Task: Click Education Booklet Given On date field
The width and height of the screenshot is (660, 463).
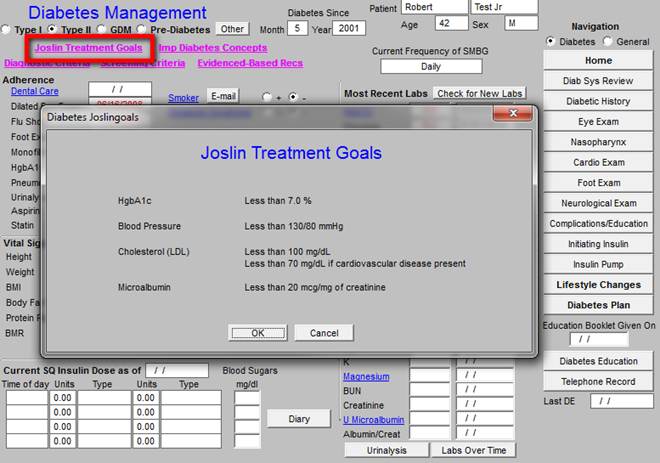Action: [599, 339]
